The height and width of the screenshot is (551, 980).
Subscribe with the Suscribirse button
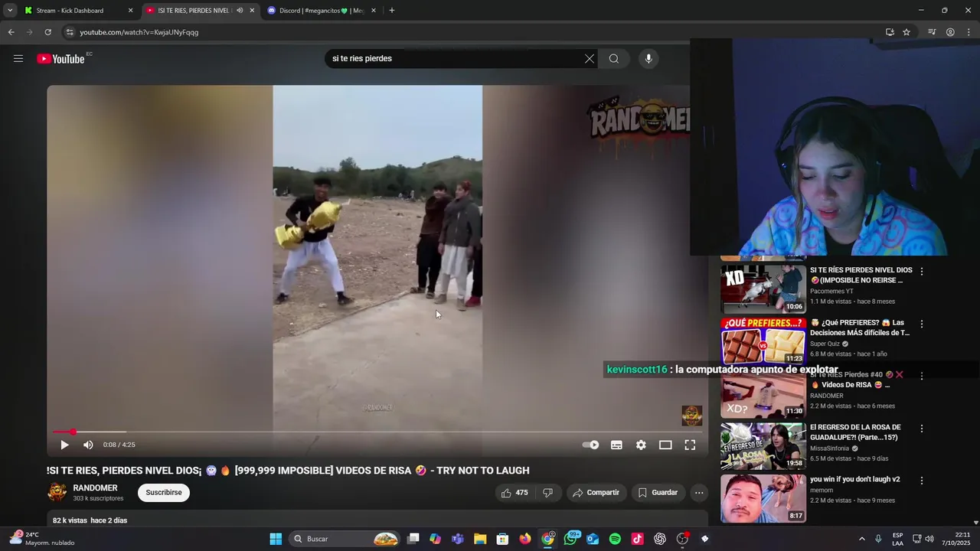click(164, 493)
